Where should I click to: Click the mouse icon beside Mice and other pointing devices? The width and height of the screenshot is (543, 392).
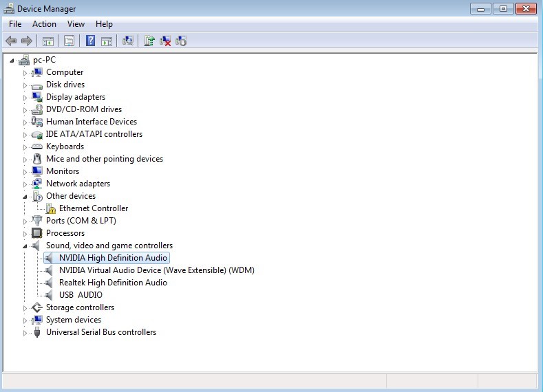click(37, 159)
